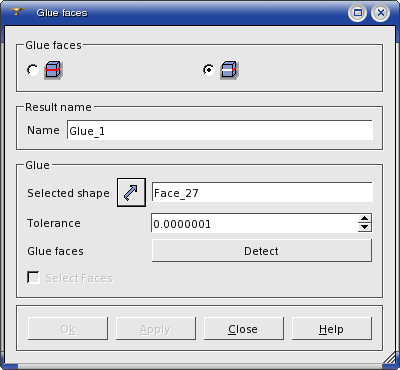Click the glue all faces cube icon
The height and width of the screenshot is (370, 400).
[53, 70]
